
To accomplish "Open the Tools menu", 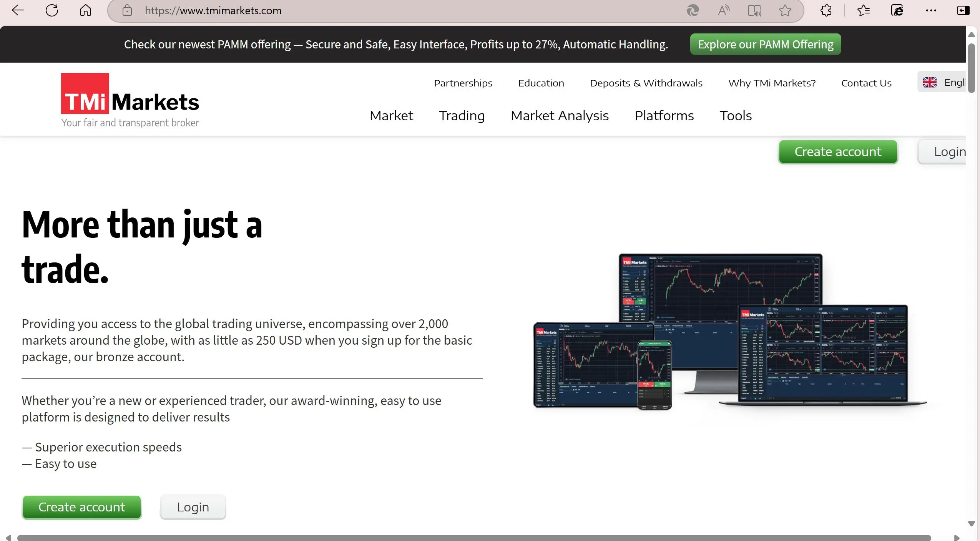I will coord(736,116).
